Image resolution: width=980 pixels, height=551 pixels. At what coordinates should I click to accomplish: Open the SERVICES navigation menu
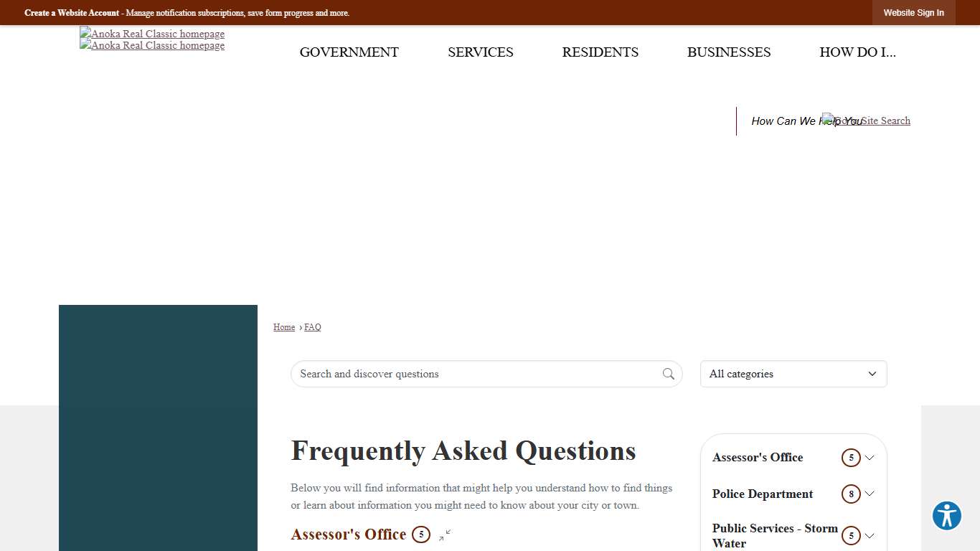coord(480,52)
